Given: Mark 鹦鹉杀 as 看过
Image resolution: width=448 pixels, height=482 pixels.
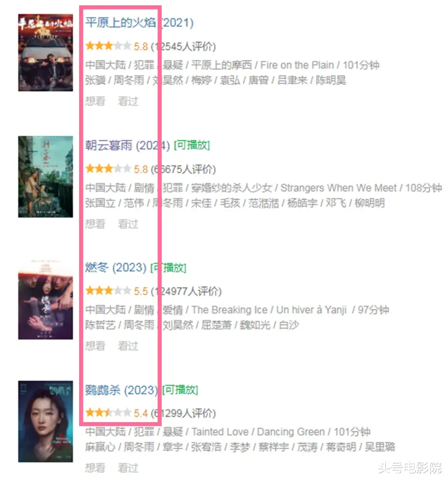Looking at the screenshot, I should 128,468.
